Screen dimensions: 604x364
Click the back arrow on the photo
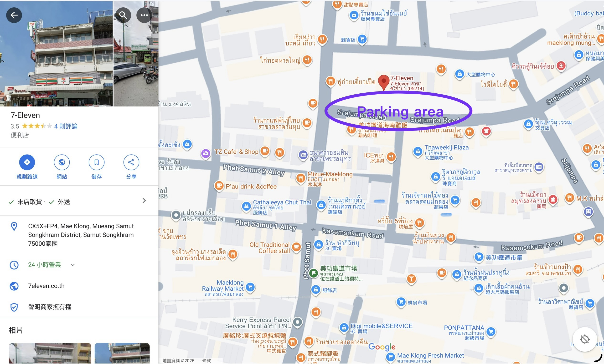[x=14, y=15]
